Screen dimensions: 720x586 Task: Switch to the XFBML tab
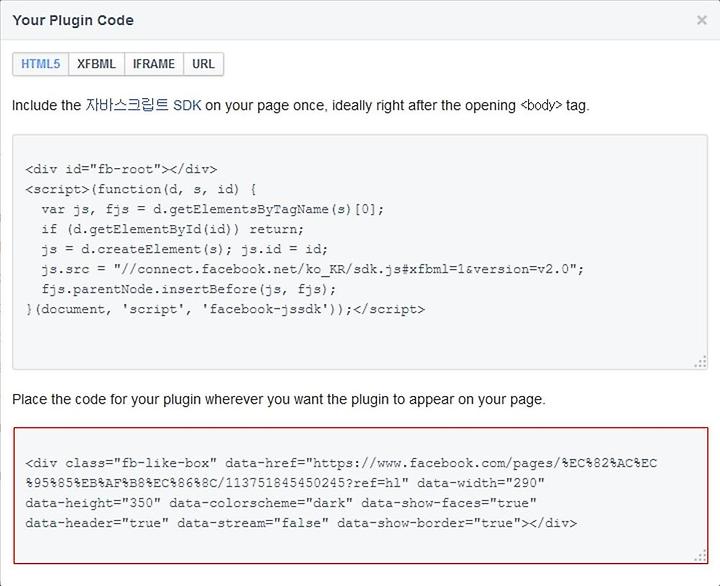pyautogui.click(x=96, y=64)
